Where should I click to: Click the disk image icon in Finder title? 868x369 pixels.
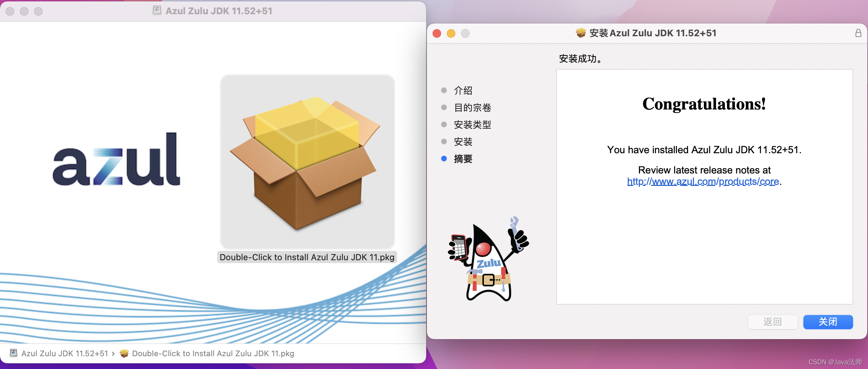(157, 10)
